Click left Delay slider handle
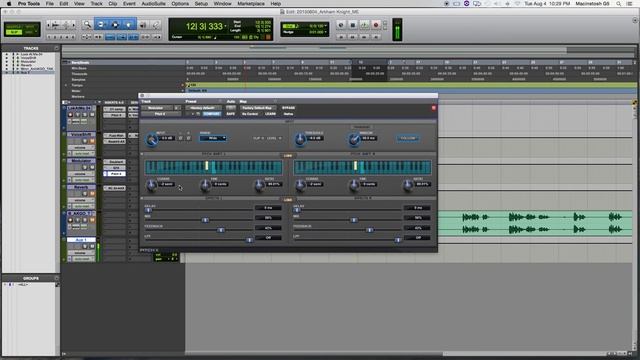The height and width of the screenshot is (360, 640). pyautogui.click(x=148, y=210)
